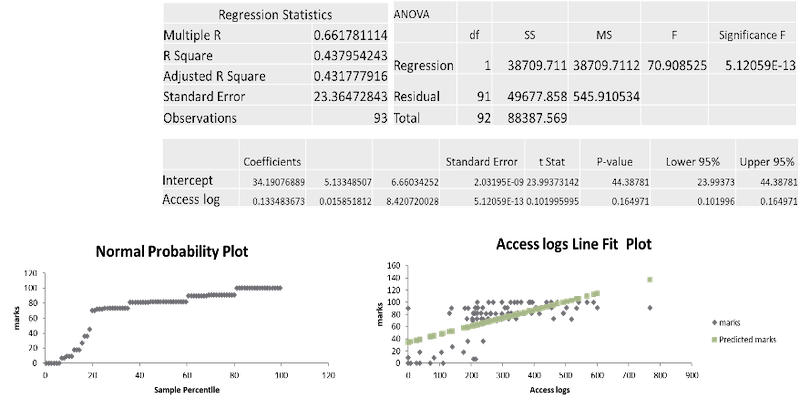
Task: Click the green trendline in scatter chart
Action: click(500, 316)
